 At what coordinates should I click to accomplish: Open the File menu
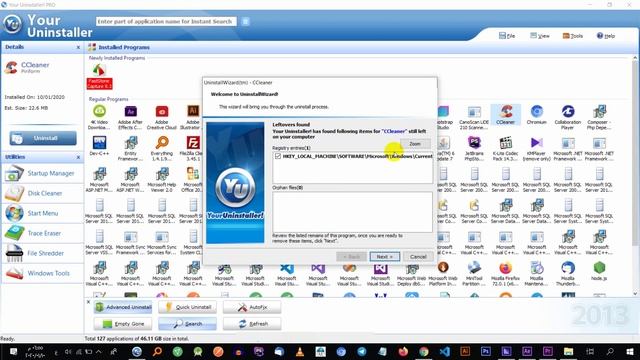[507, 36]
